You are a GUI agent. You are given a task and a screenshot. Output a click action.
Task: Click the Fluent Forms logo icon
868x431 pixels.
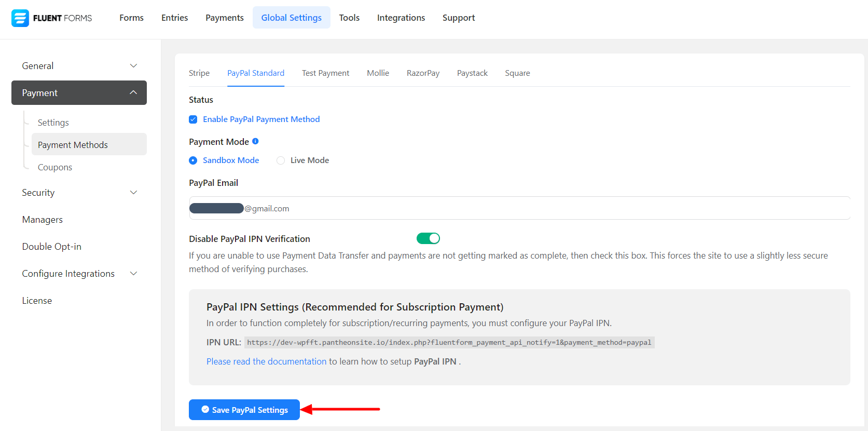click(20, 18)
